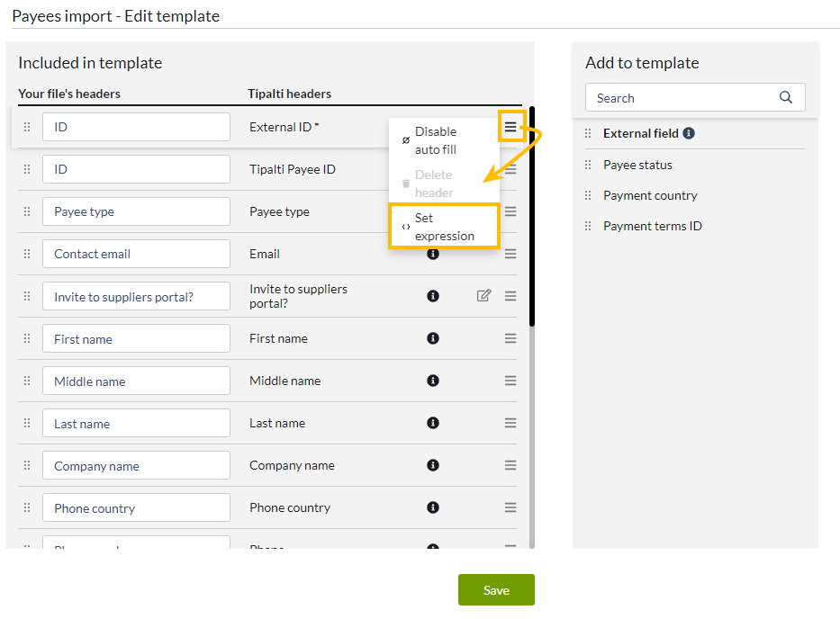
Task: Open hamburger menu for Invite to suppliers portal row
Action: (510, 296)
